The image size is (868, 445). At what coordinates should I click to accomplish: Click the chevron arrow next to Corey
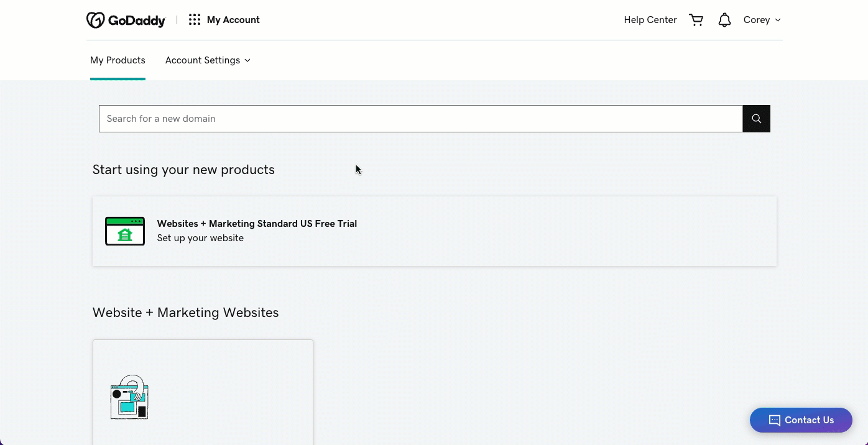click(x=778, y=20)
